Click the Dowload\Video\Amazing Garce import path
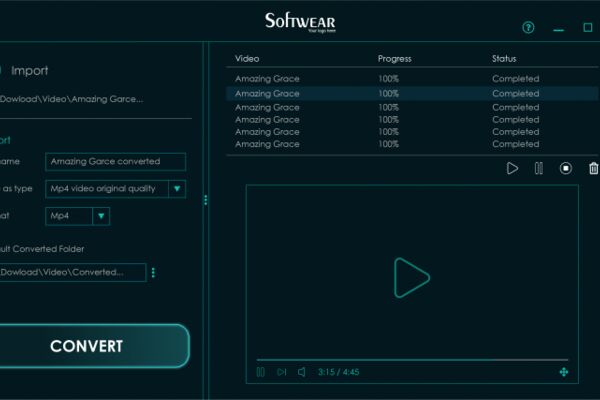 (72, 99)
